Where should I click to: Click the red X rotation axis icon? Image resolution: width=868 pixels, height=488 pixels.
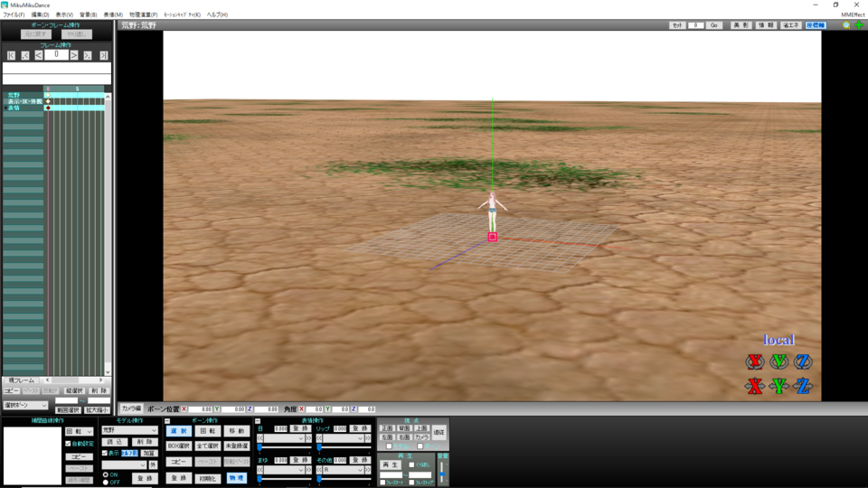click(755, 361)
